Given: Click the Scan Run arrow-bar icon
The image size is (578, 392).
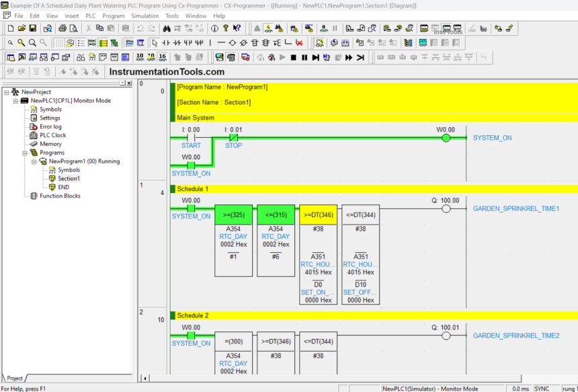Looking at the screenshot, I should [360, 58].
